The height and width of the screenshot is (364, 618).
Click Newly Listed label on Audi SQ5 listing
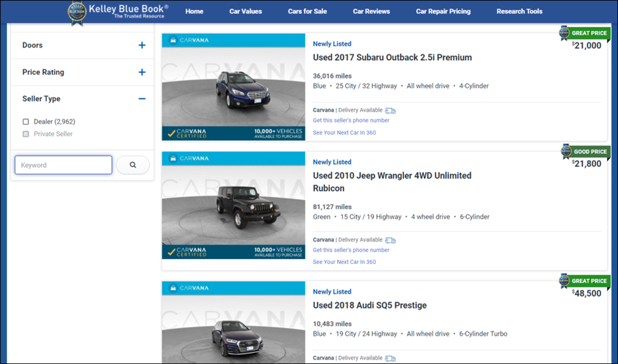tap(332, 291)
